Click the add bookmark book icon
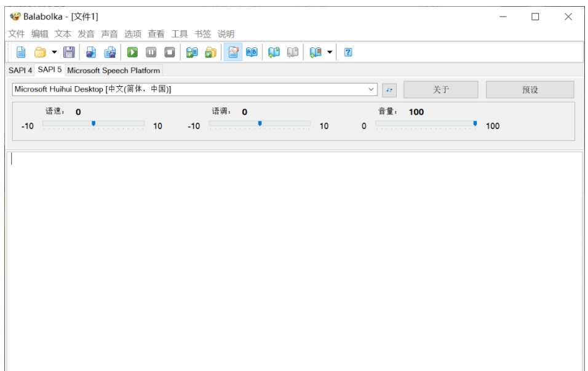588x371 pixels. click(x=274, y=52)
